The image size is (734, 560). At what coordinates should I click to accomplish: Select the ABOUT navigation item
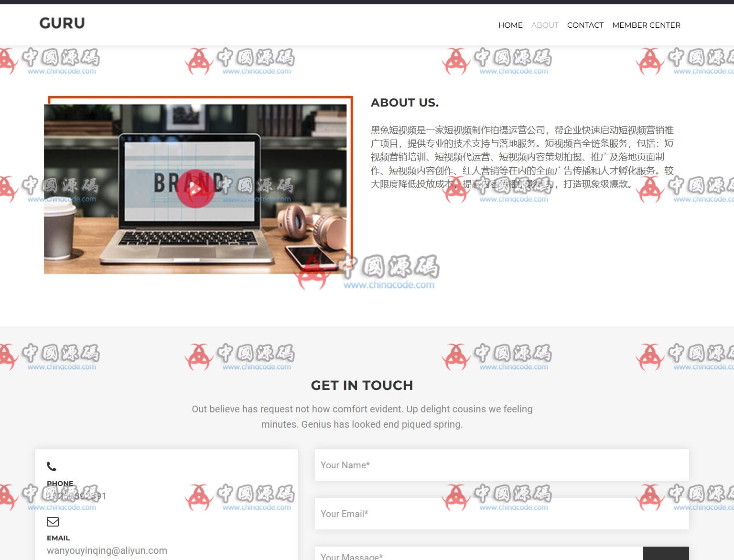tap(545, 25)
